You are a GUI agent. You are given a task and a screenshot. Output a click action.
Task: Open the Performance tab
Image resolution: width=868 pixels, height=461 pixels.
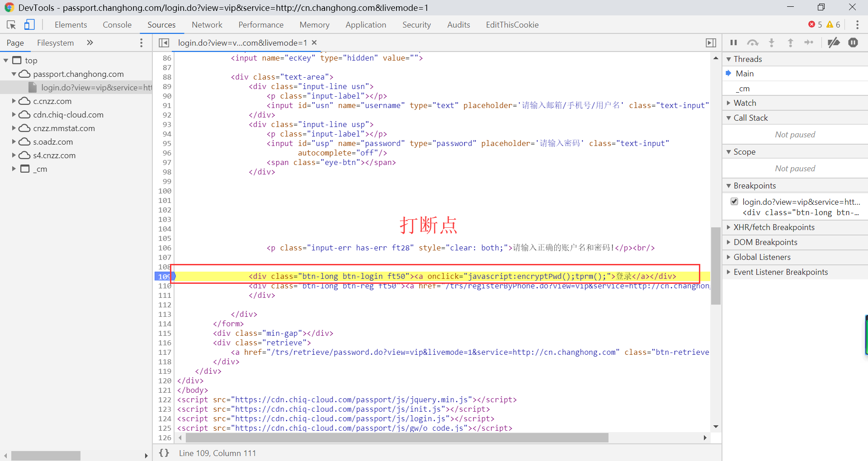point(261,25)
